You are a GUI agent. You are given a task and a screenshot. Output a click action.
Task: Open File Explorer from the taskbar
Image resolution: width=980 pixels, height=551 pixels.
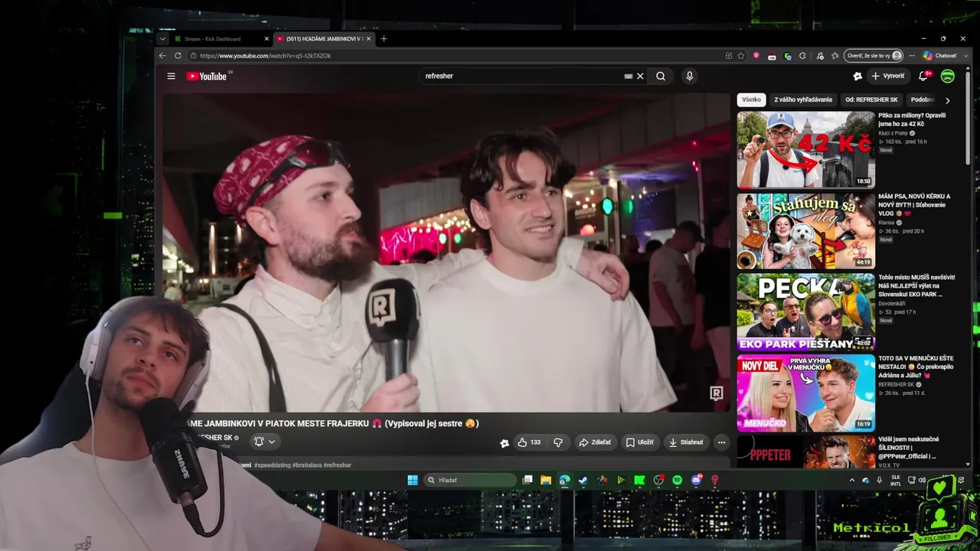[x=546, y=481]
